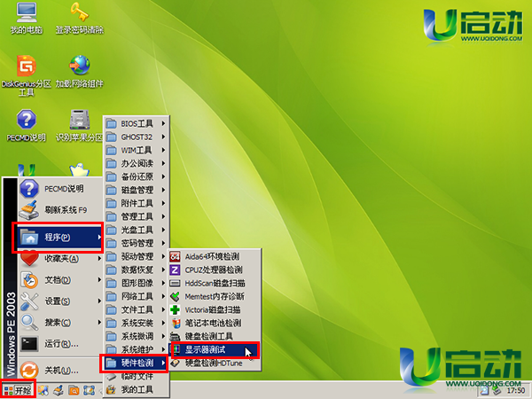Viewport: 532px width, 399px height.
Task: Open the 系统微调 folder entry
Action: pos(136,336)
